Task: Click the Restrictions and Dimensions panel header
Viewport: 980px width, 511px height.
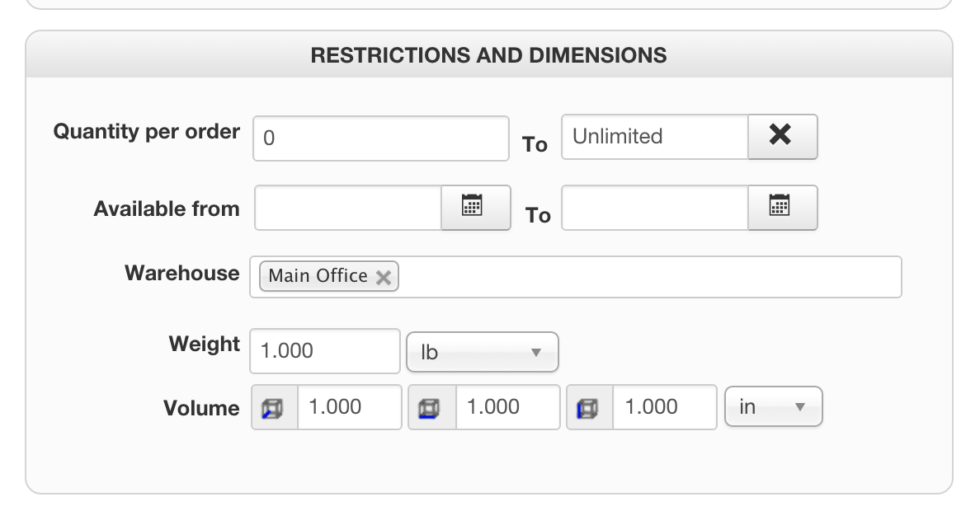Action: pyautogui.click(x=489, y=55)
